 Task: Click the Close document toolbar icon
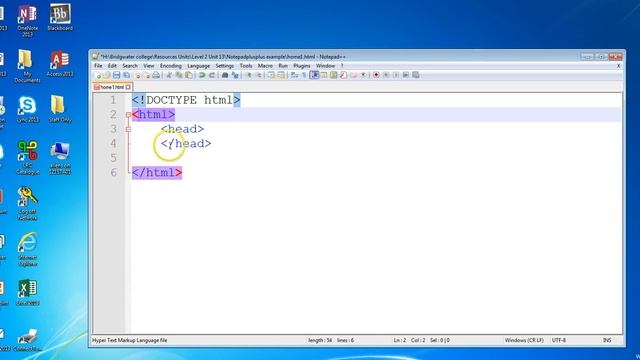point(138,75)
